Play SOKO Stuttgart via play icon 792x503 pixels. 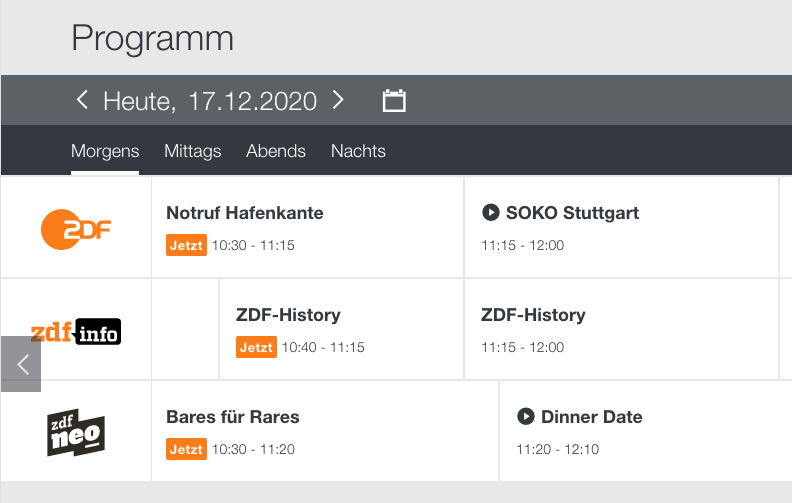491,212
